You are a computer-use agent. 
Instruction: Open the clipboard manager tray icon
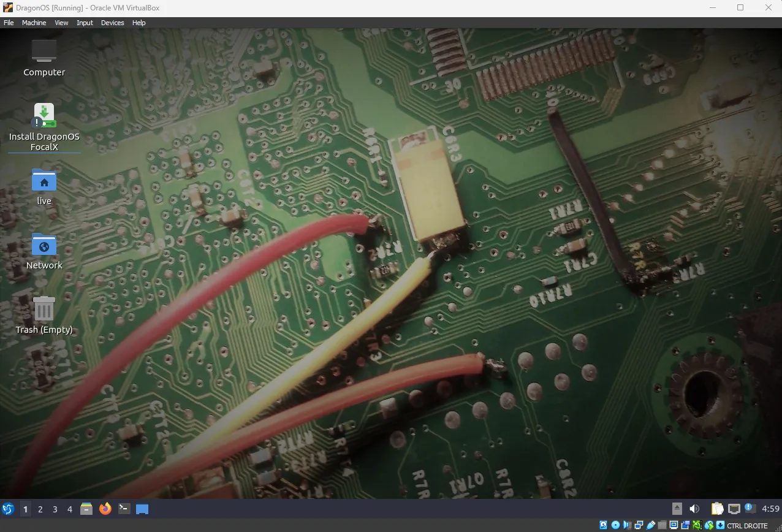(717, 509)
